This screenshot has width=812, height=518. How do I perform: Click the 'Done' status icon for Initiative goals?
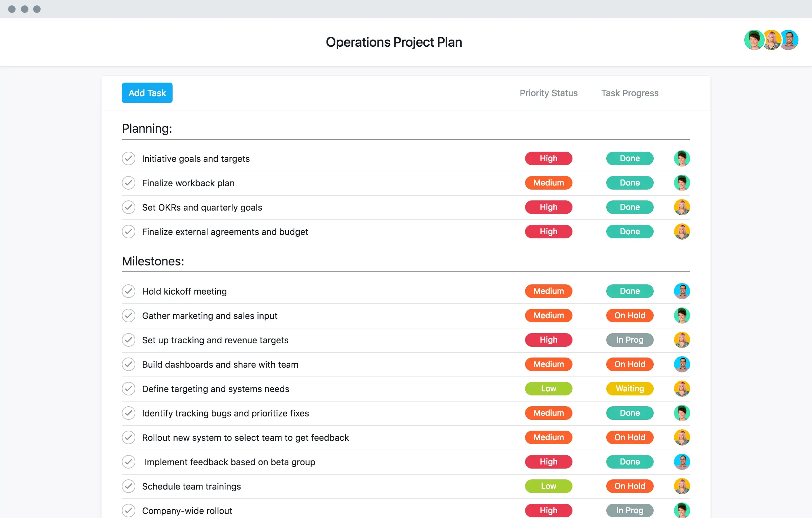[629, 158]
